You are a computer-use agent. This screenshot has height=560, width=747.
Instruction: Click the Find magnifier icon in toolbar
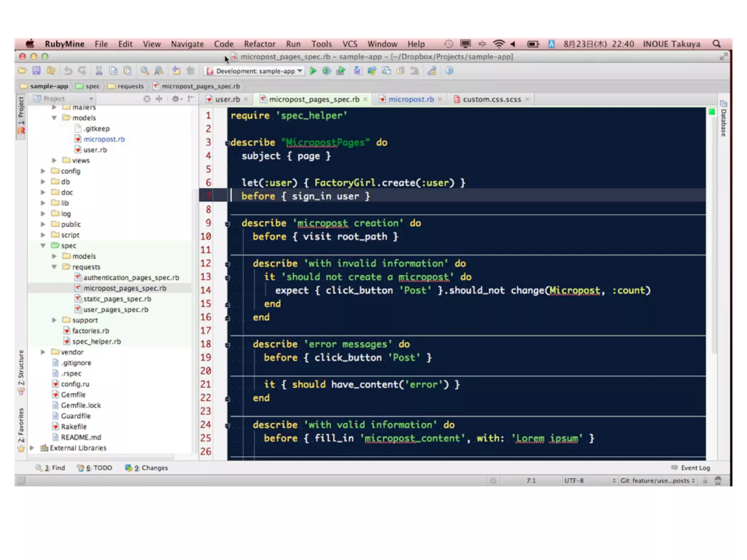145,71
